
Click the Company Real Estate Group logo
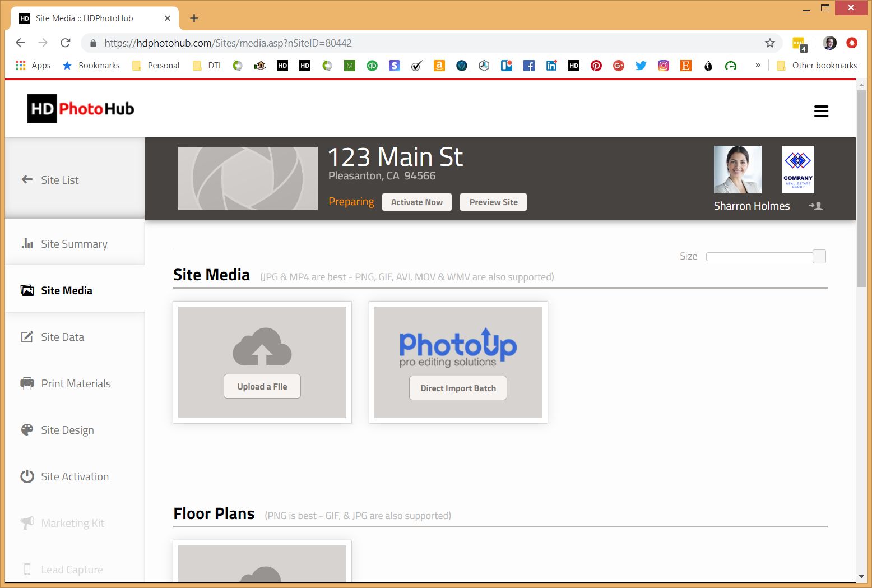[798, 170]
